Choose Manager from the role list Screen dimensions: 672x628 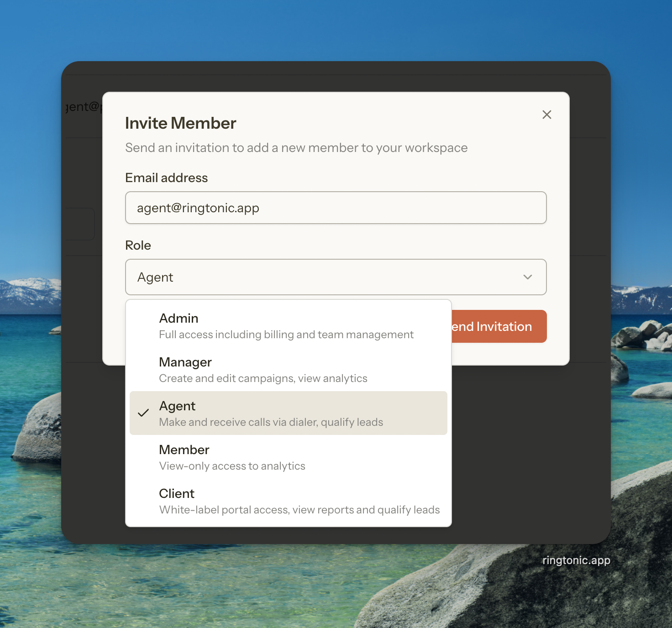[185, 362]
